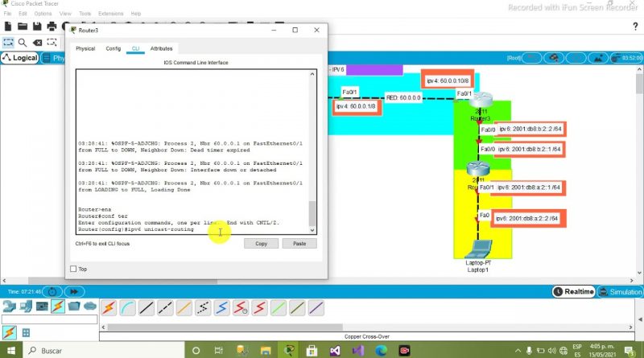Pick Serial DCE cable with clock
The height and width of the screenshot is (358, 644).
241,308
